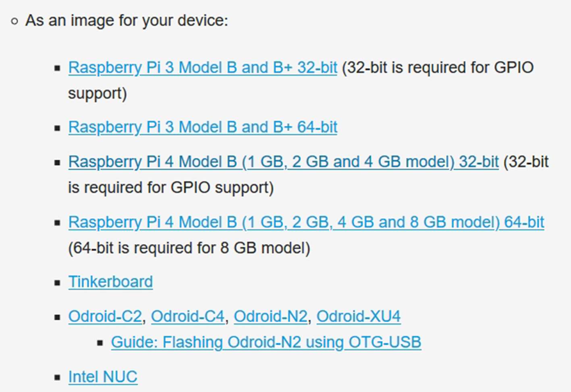Click the "As an image for your device:" text
Image resolution: width=571 pixels, height=392 pixels.
point(127,21)
